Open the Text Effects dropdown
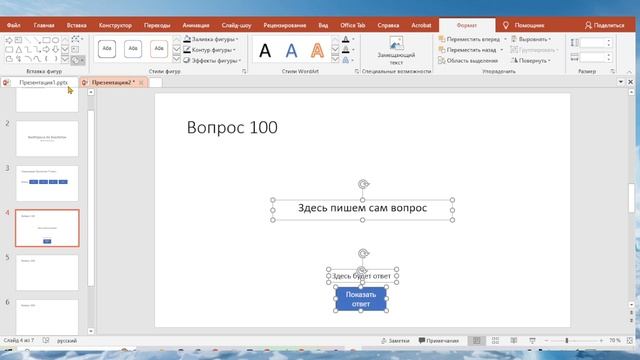Image resolution: width=640 pixels, height=360 pixels. pos(353,60)
